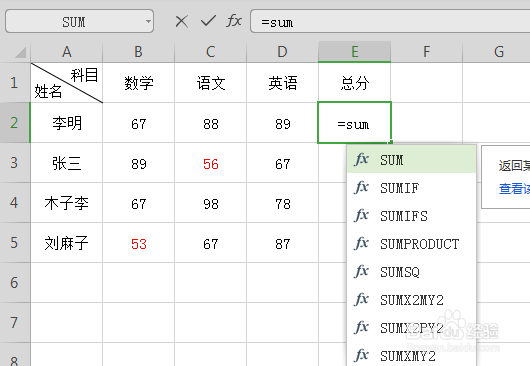
Task: Select column A header
Action: click(x=67, y=52)
